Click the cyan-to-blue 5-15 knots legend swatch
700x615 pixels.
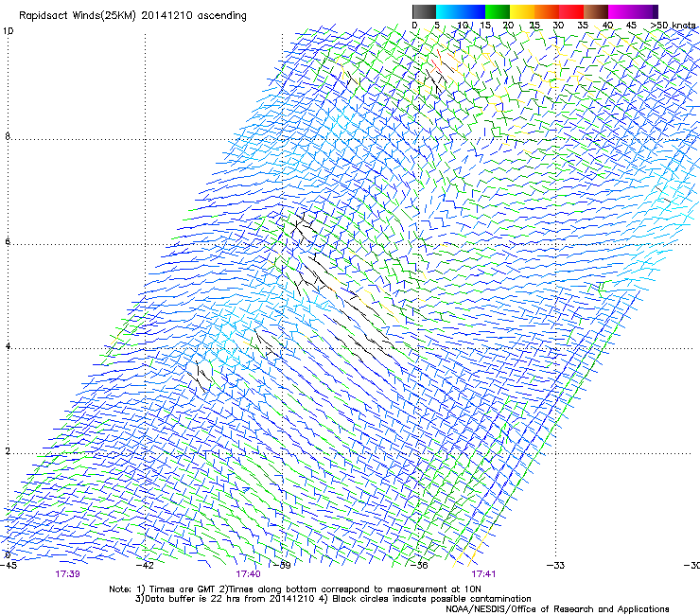click(x=461, y=11)
